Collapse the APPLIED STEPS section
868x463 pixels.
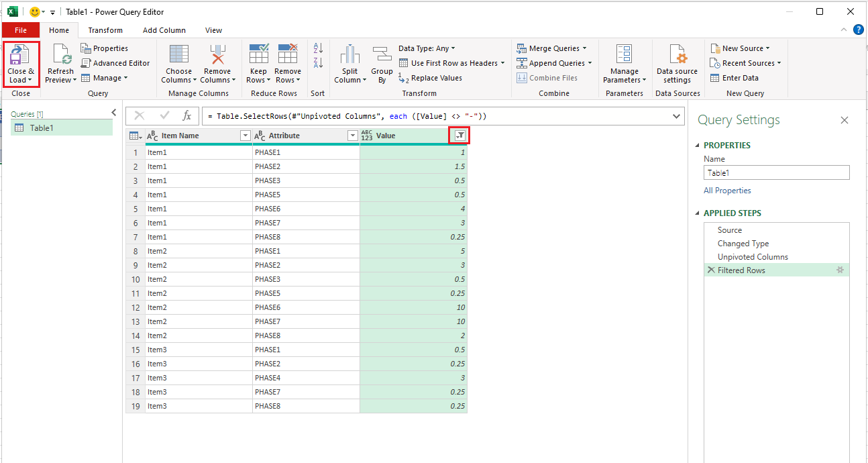click(698, 213)
